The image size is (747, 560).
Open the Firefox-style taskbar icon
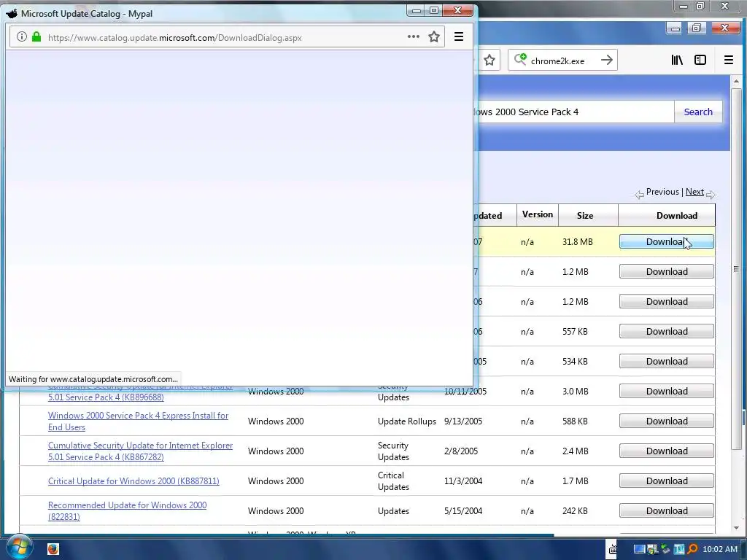(53, 549)
